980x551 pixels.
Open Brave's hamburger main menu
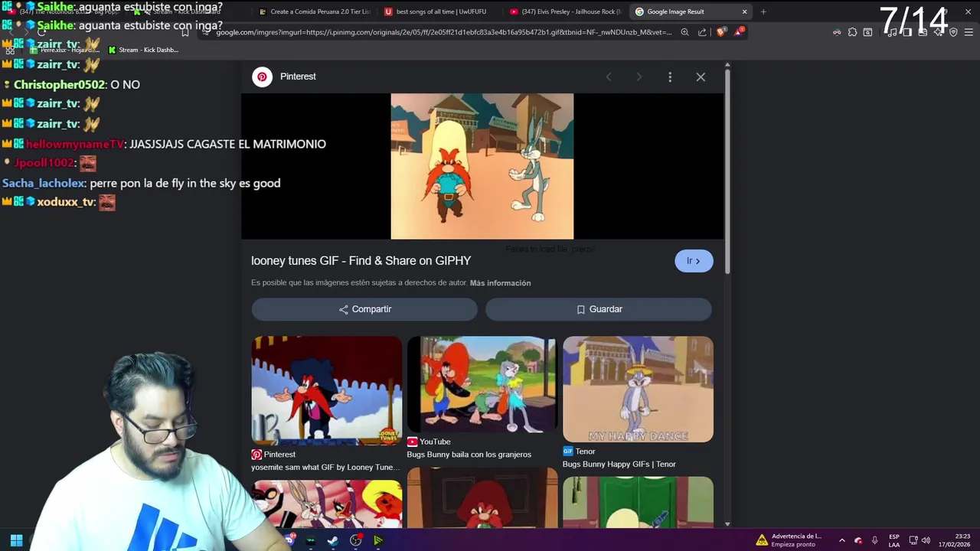point(969,32)
